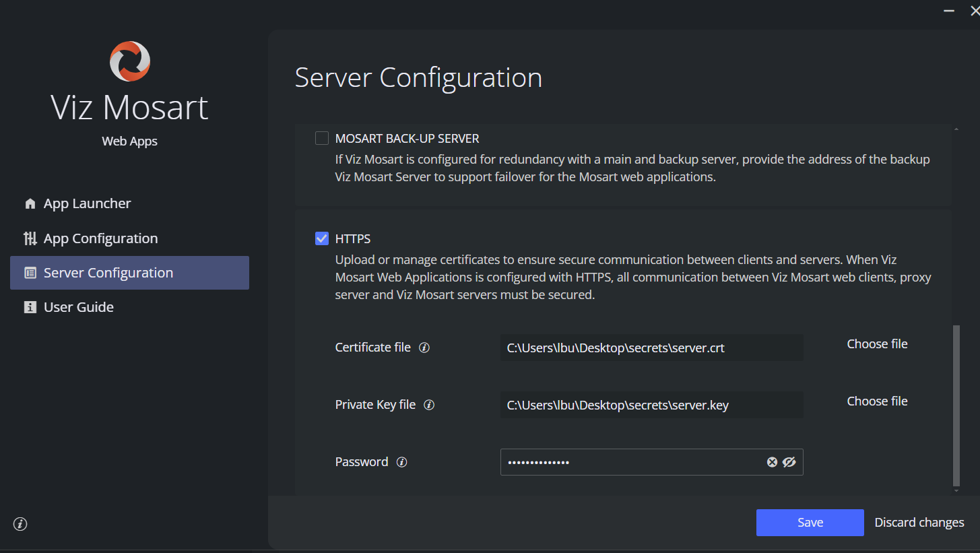
Task: Click the "Web Apps" subtitle text
Action: coord(129,141)
